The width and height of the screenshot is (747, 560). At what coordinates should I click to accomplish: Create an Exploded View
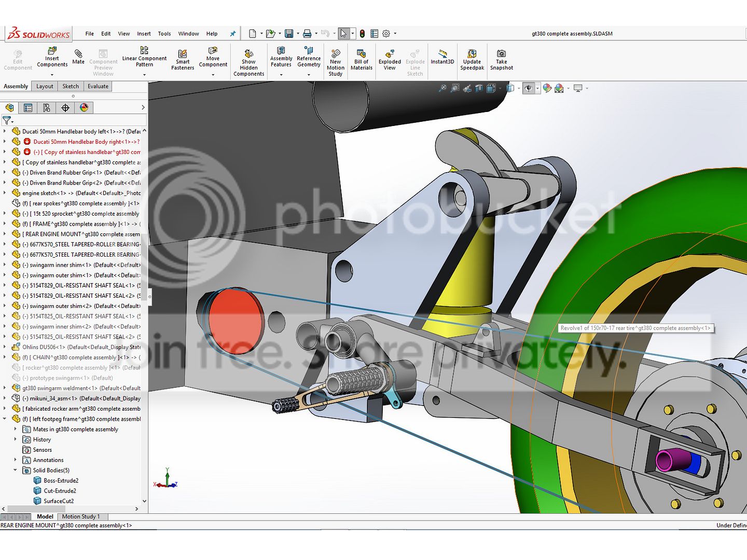click(390, 59)
